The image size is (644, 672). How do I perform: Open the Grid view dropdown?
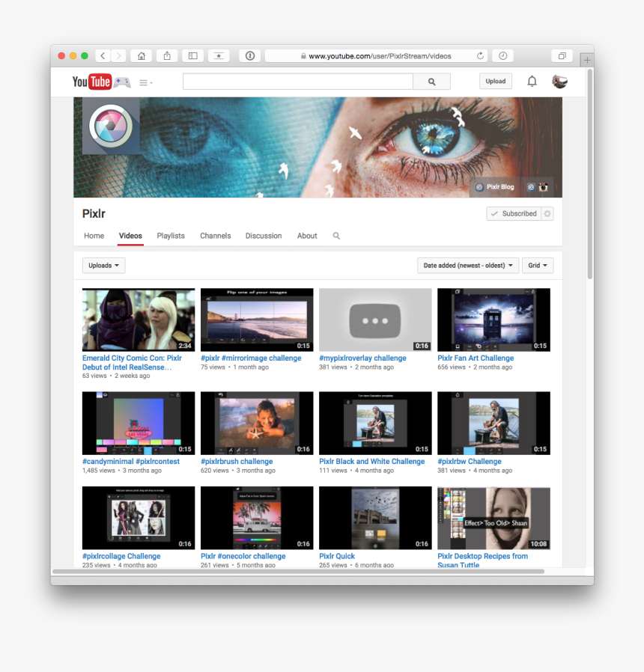[538, 266]
